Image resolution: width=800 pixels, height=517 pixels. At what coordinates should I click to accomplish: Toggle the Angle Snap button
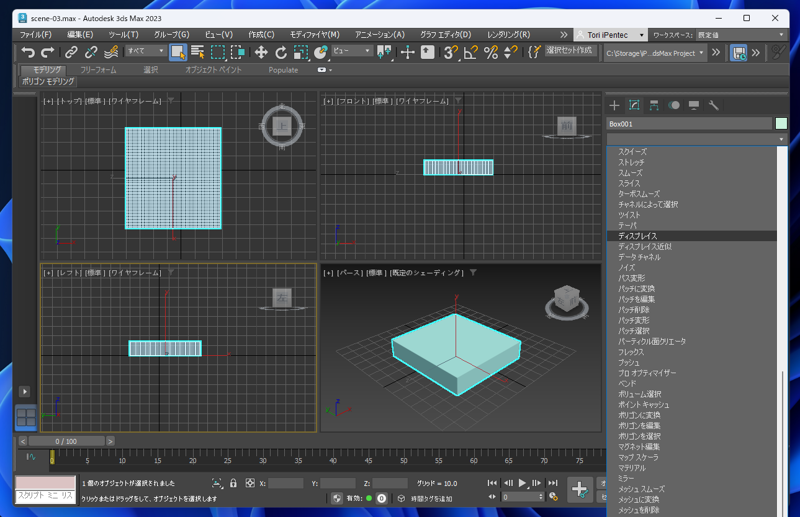tap(470, 52)
